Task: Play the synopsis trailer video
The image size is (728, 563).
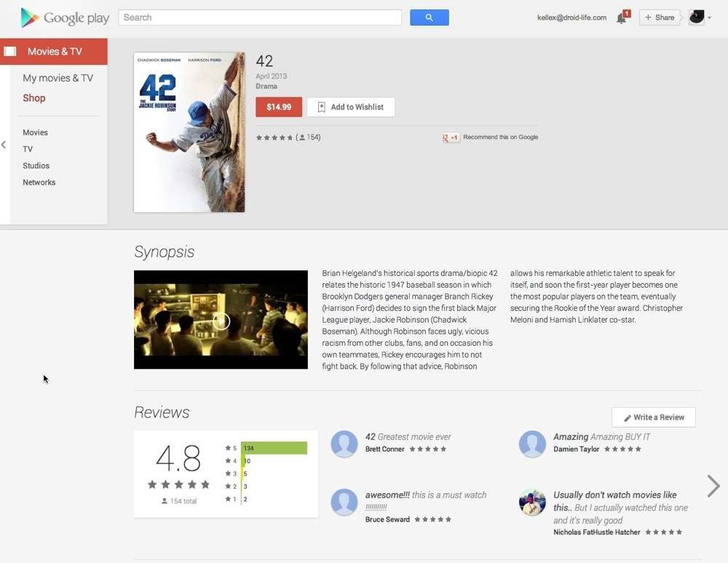Action: [x=221, y=320]
